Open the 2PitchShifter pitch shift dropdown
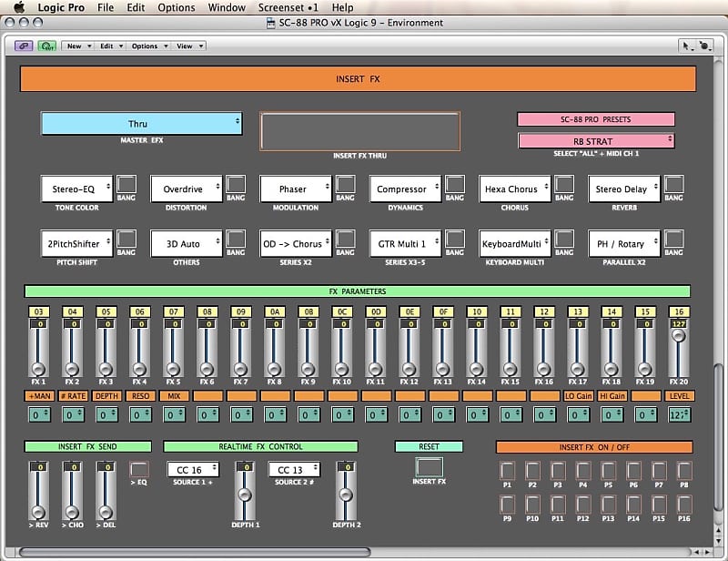This screenshot has height=561, width=728. [76, 243]
